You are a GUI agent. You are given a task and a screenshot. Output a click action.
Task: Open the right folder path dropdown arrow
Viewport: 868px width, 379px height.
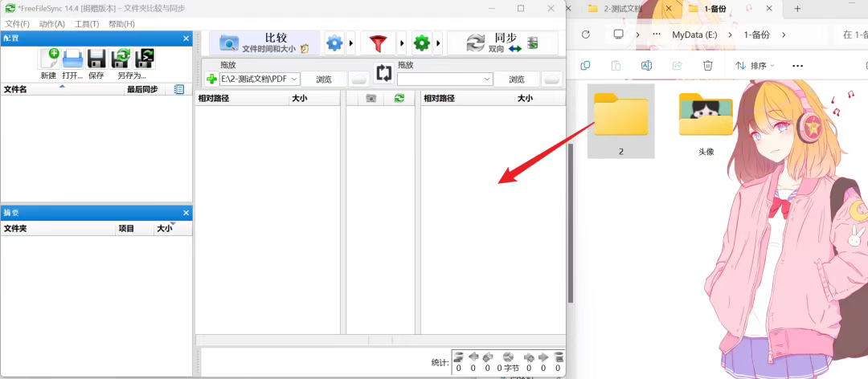pyautogui.click(x=487, y=79)
